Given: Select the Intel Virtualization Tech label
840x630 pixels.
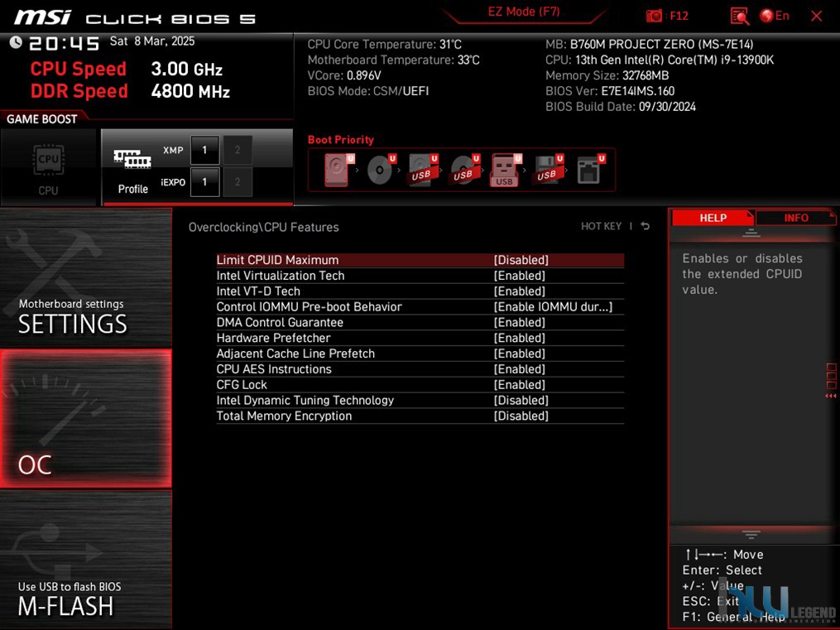Looking at the screenshot, I should pyautogui.click(x=281, y=276).
